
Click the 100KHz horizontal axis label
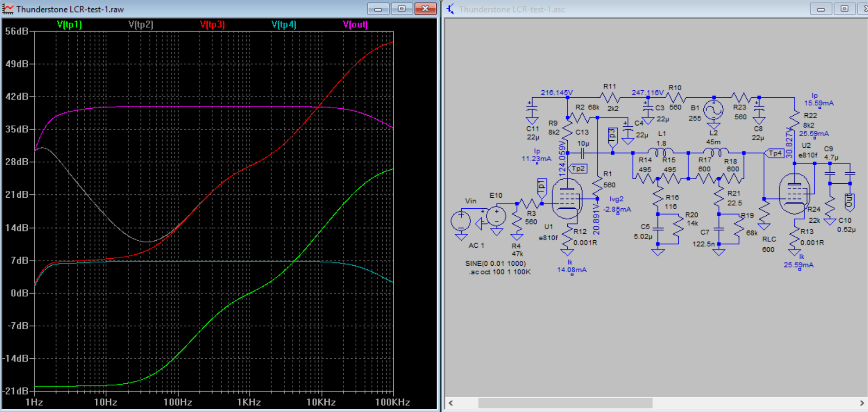(x=392, y=402)
